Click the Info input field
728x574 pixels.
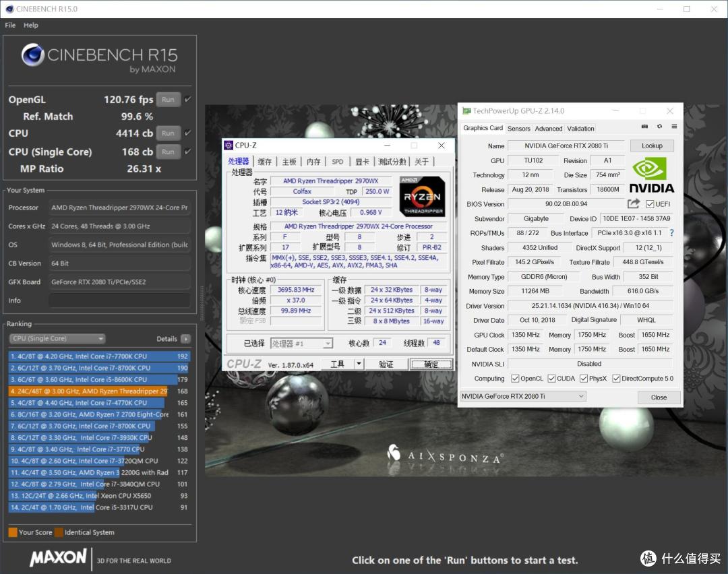pyautogui.click(x=119, y=300)
